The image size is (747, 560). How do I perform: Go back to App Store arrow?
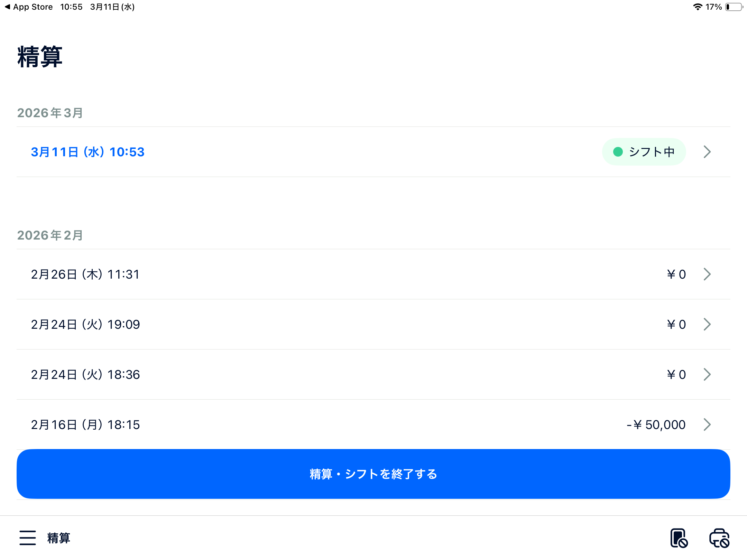pyautogui.click(x=7, y=7)
